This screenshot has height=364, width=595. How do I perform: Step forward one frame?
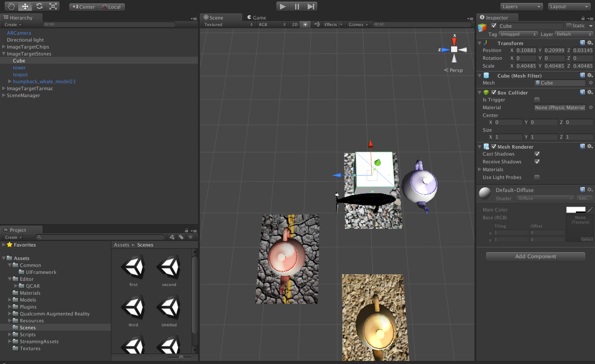pos(311,6)
